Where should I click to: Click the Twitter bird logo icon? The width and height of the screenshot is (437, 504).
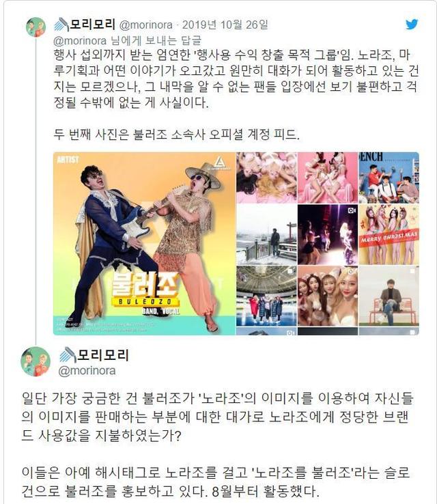click(x=412, y=24)
